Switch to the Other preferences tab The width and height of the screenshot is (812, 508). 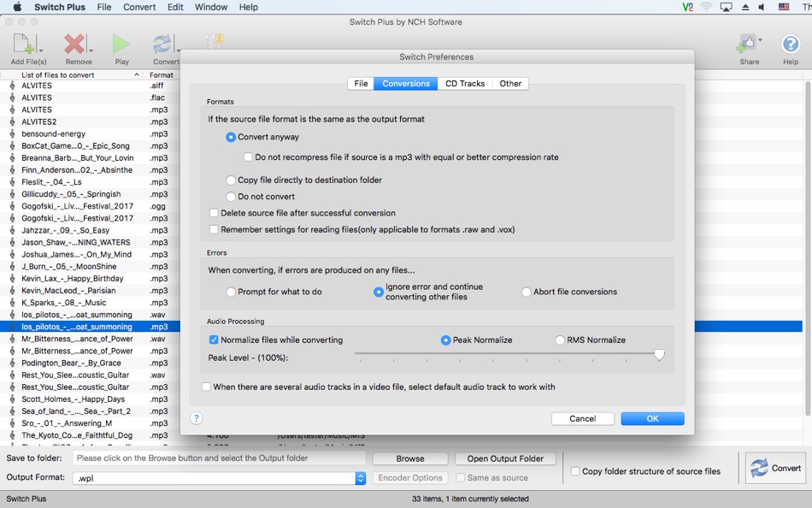[x=510, y=84]
